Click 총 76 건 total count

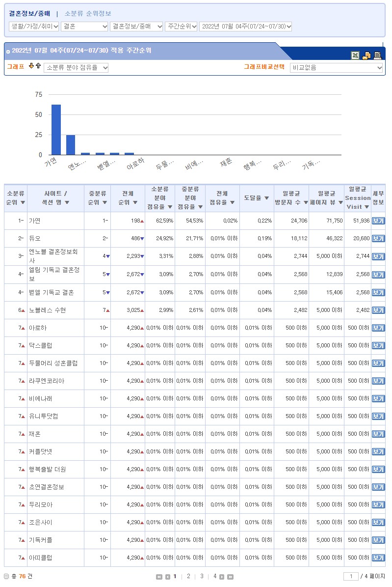22,577
